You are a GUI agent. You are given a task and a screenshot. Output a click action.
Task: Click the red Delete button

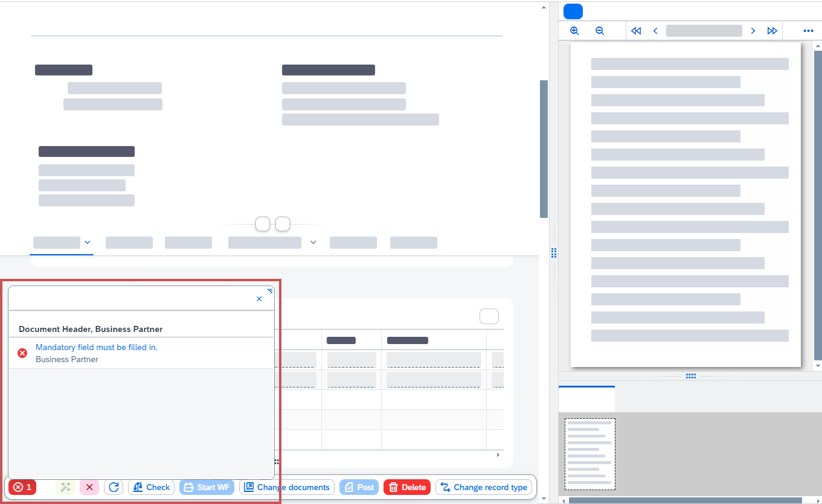point(407,487)
